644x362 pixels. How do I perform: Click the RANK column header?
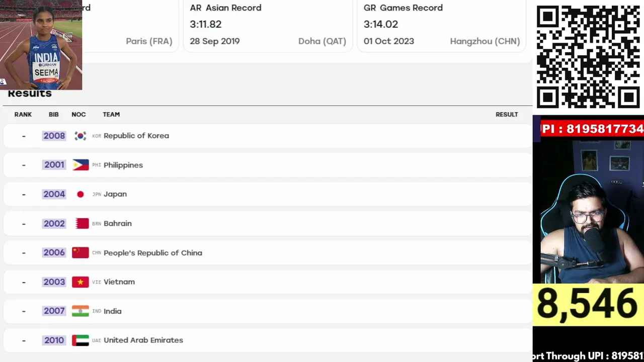click(x=23, y=115)
